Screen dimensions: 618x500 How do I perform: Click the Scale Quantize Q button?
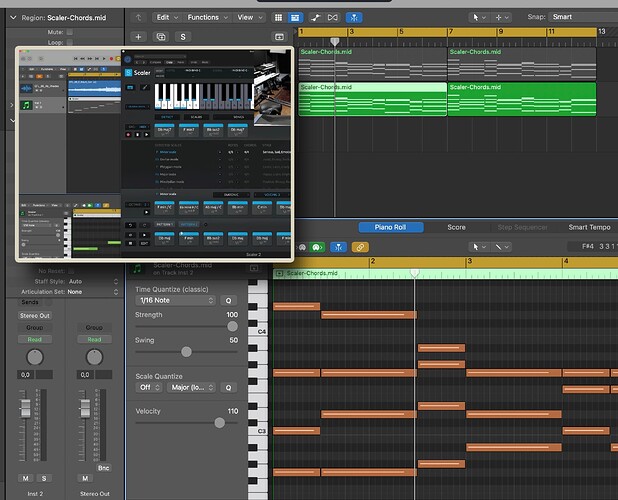click(x=229, y=387)
